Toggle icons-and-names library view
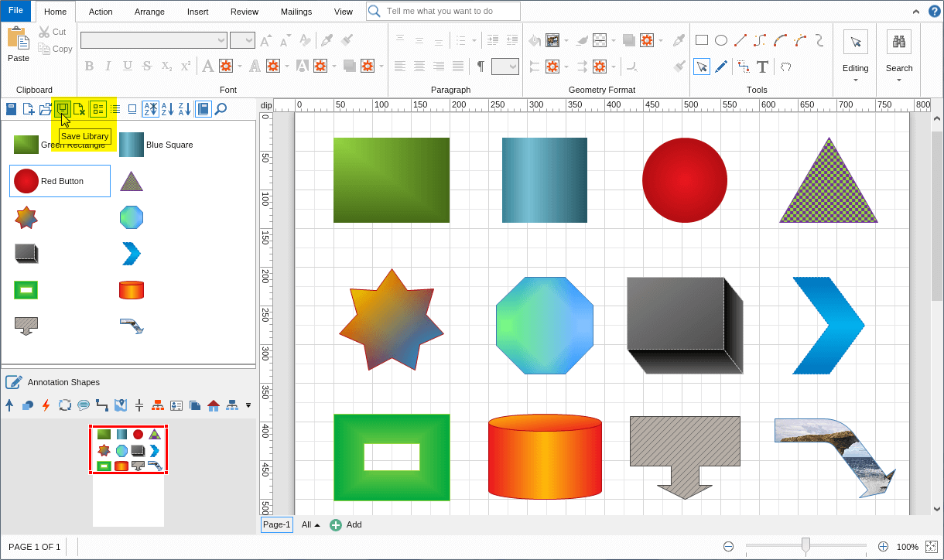944x560 pixels. pyautogui.click(x=98, y=109)
